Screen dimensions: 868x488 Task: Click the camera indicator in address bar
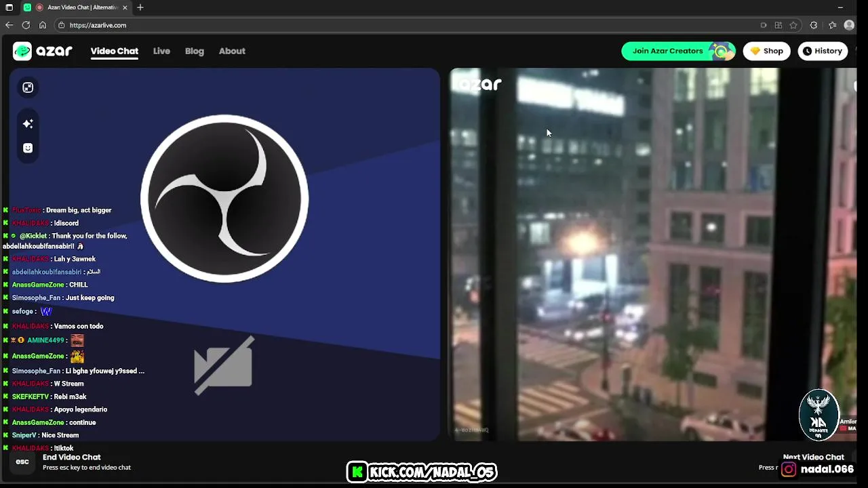point(764,25)
